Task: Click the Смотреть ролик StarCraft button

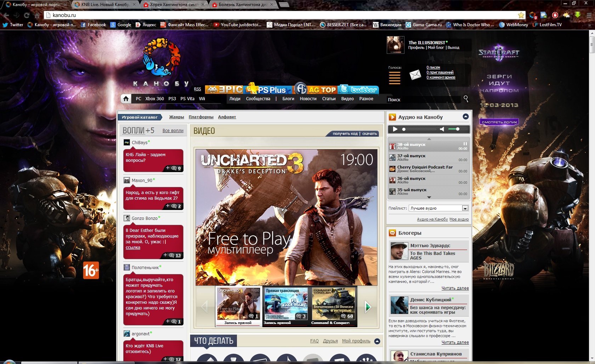Action: pyautogui.click(x=499, y=122)
